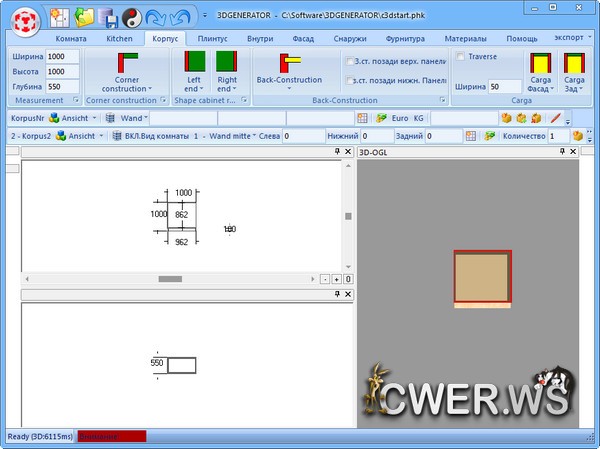Open the Wand dropdown in KorpusNr toolbar

coord(146,118)
